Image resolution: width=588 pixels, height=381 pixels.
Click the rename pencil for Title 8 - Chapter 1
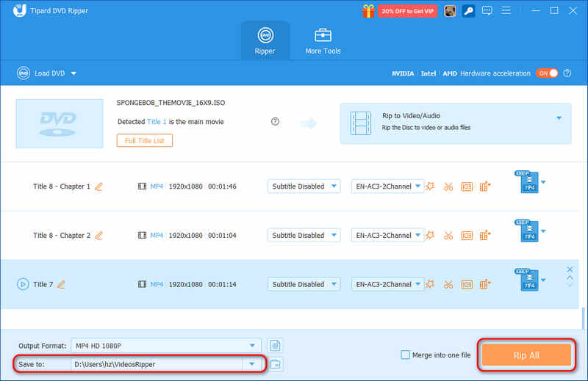click(x=98, y=186)
